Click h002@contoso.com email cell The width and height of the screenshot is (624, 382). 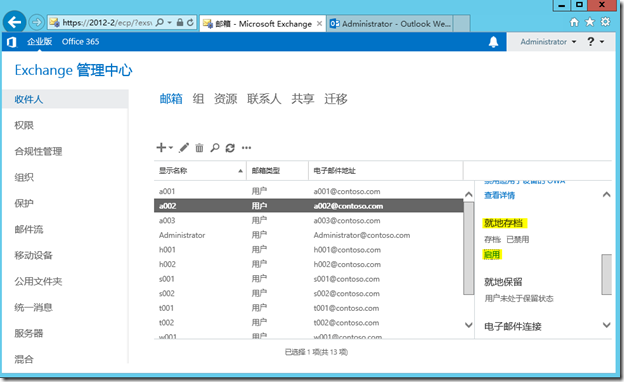347,265
